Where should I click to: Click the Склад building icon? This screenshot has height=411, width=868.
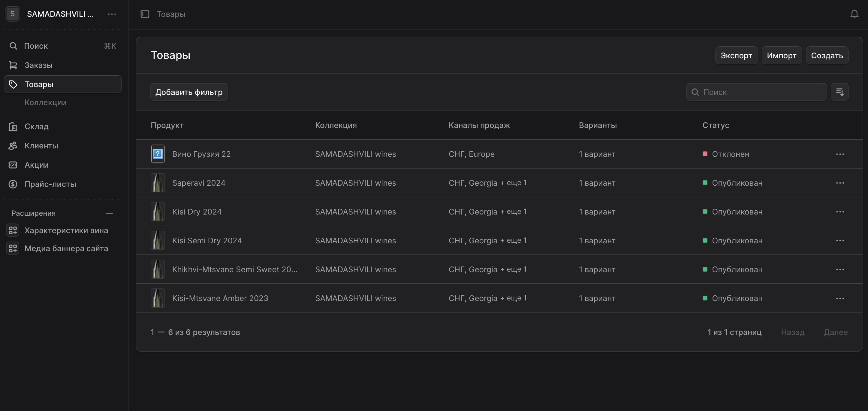tap(13, 126)
